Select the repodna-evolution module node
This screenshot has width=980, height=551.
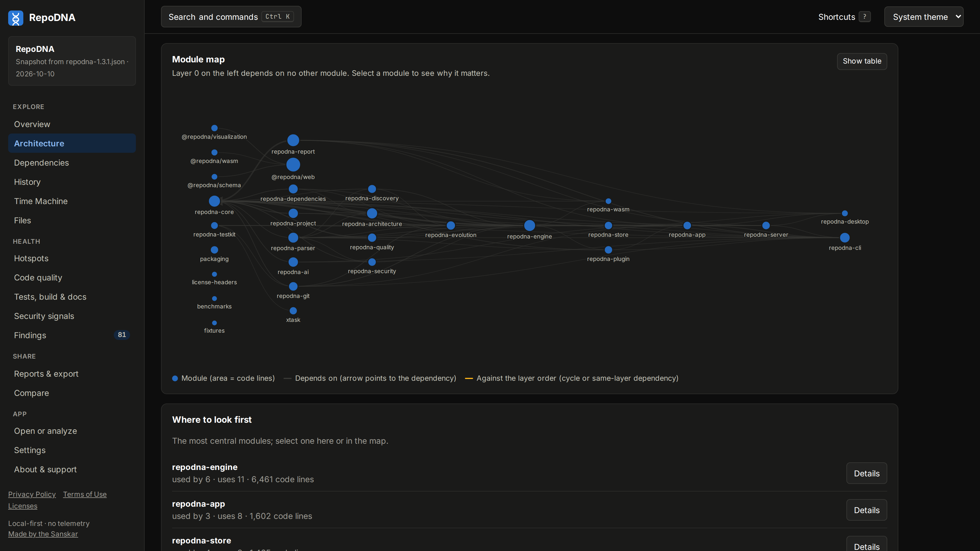[450, 225]
